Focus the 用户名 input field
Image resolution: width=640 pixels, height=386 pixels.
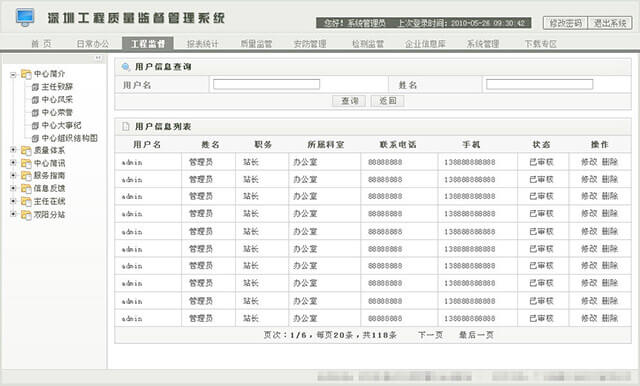[x=267, y=84]
